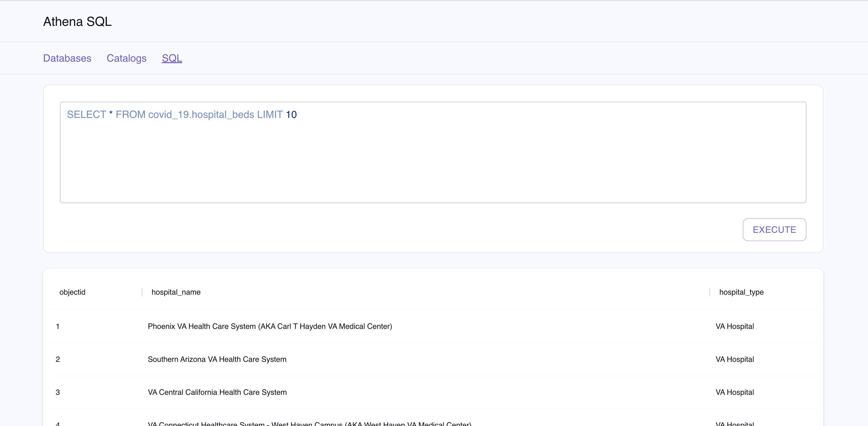Select the SQL tab
868x426 pixels.
coord(172,58)
